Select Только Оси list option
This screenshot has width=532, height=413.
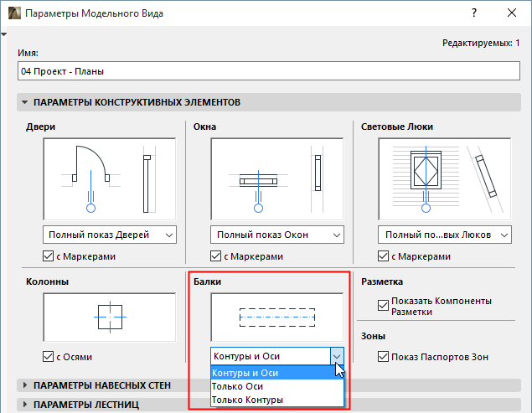pos(277,386)
